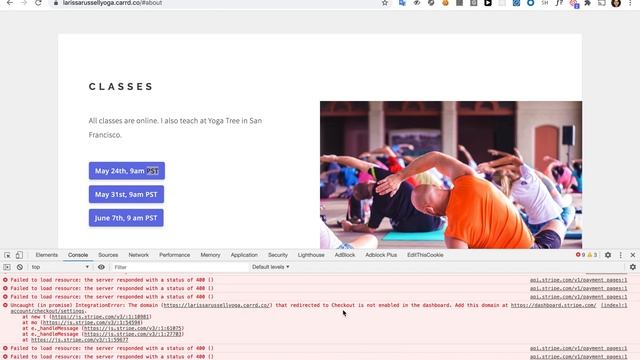Open DevTools settings gear

tap(608, 255)
